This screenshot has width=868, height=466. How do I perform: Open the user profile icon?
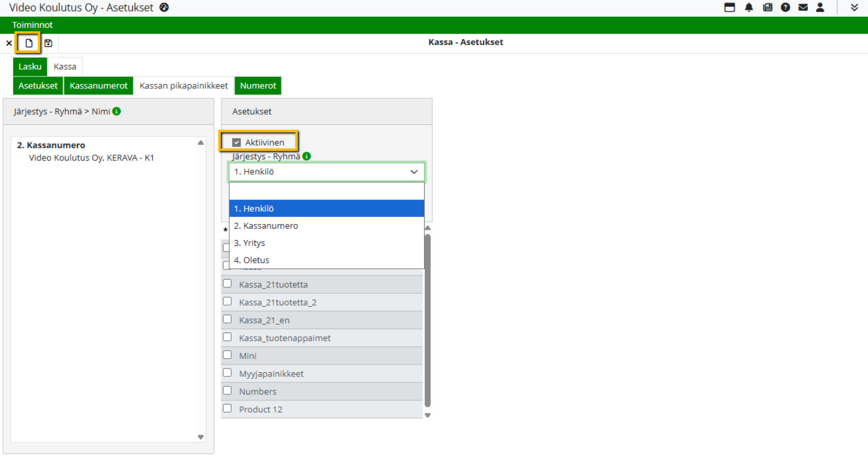tap(820, 8)
